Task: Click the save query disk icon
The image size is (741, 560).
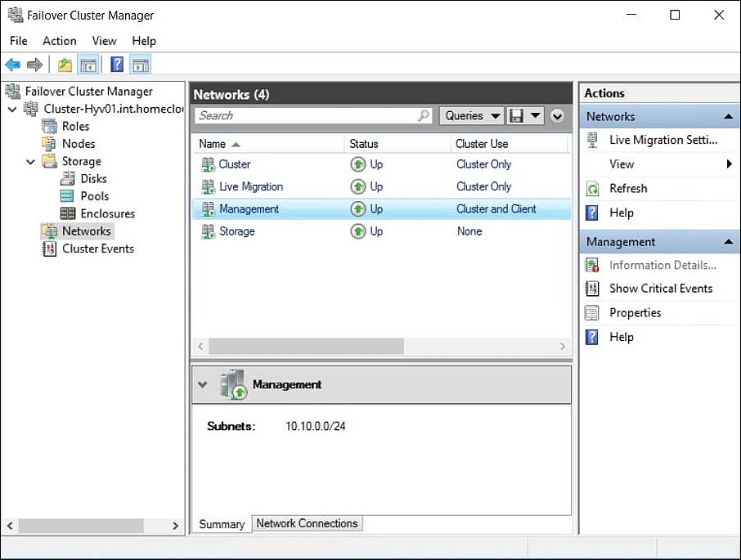Action: click(x=517, y=116)
